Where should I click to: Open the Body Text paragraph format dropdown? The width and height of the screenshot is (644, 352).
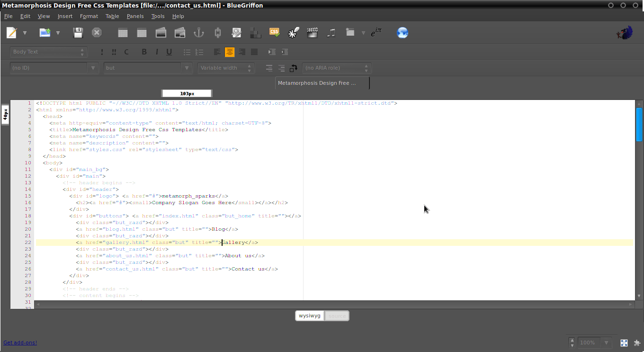coord(49,52)
